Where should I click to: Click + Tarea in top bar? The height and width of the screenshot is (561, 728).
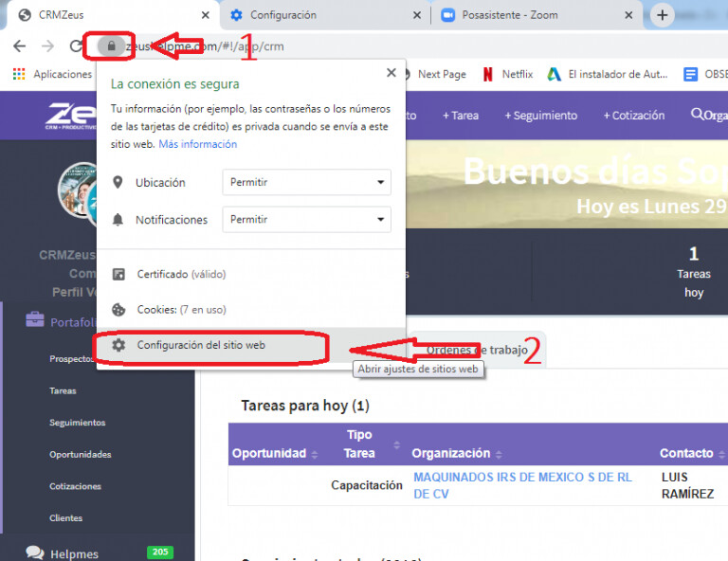[461, 116]
